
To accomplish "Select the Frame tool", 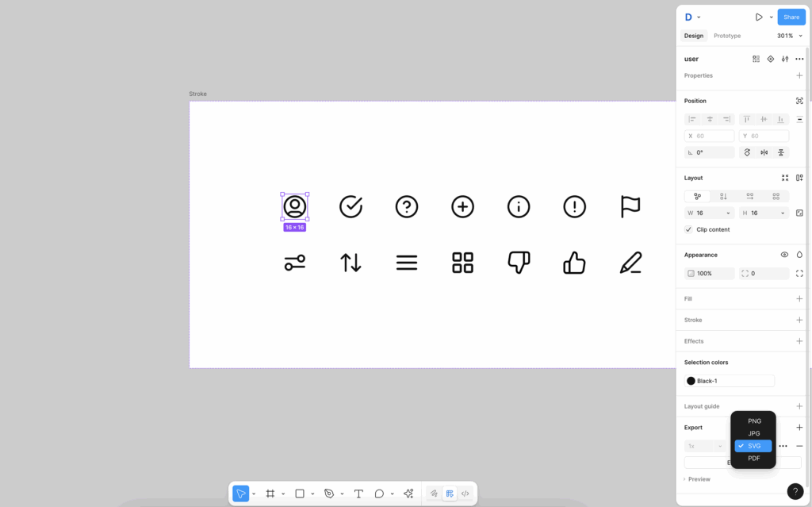I will pos(270,494).
